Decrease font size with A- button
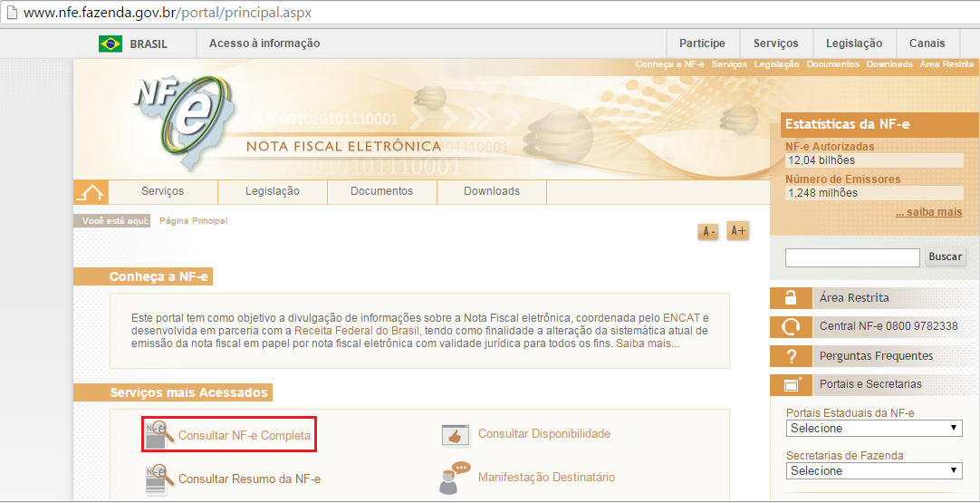 (x=708, y=231)
